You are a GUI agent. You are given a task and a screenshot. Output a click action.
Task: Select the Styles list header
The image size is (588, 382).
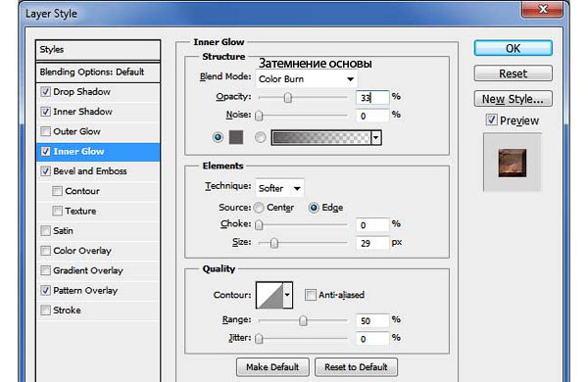tap(98, 50)
